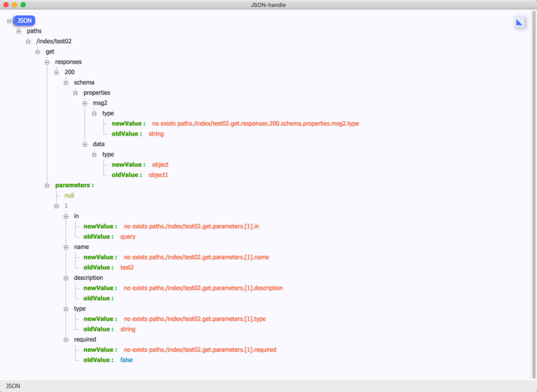
Task: Select the 200 response node
Action: point(69,72)
